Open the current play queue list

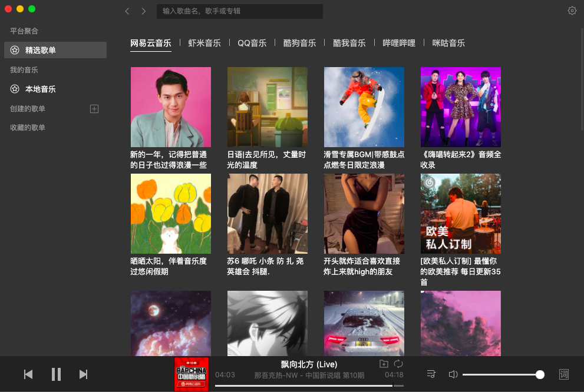pos(431,374)
